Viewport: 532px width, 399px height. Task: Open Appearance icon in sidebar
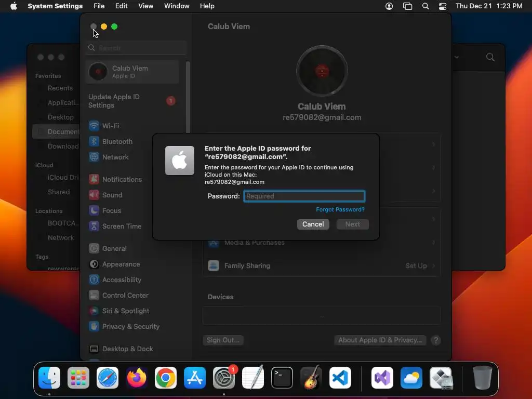94,264
